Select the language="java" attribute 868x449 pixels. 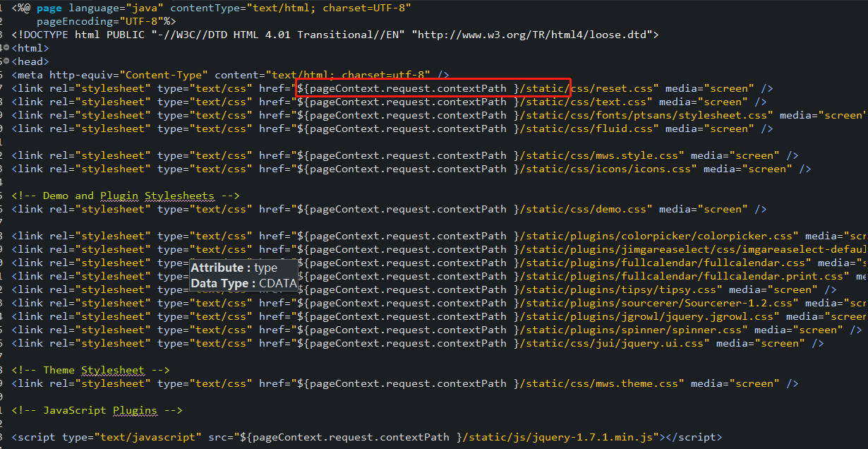point(116,8)
